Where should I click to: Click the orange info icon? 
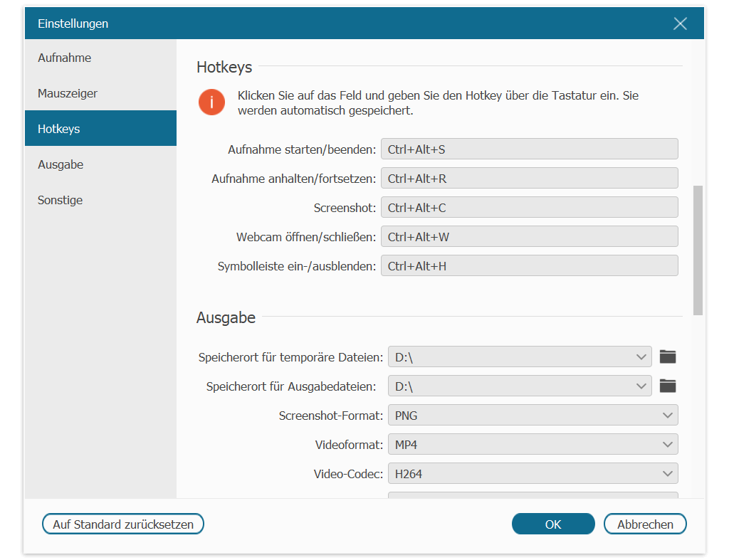211,102
